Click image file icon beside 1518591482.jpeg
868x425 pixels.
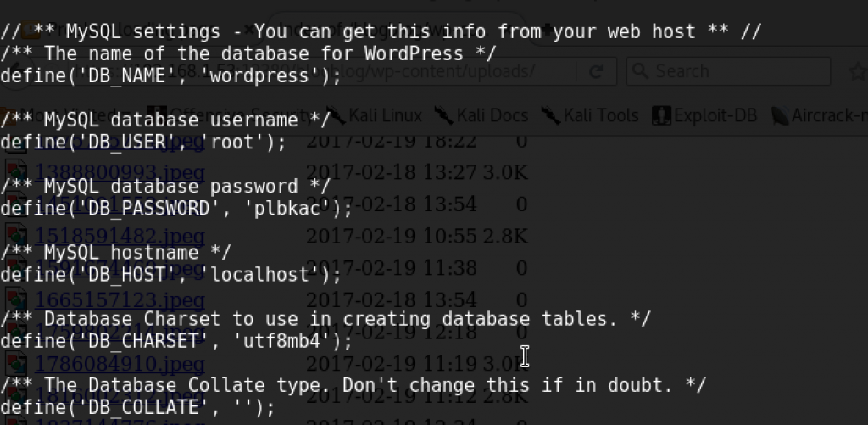pyautogui.click(x=17, y=237)
